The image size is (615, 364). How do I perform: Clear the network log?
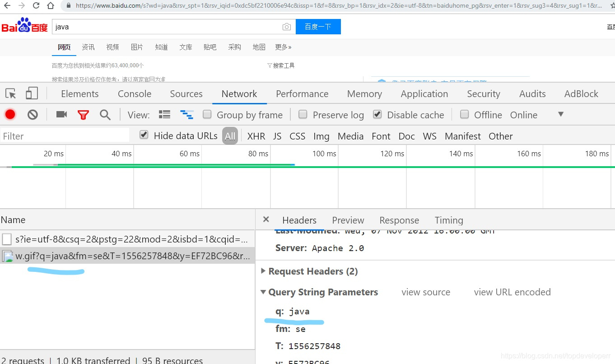click(33, 115)
